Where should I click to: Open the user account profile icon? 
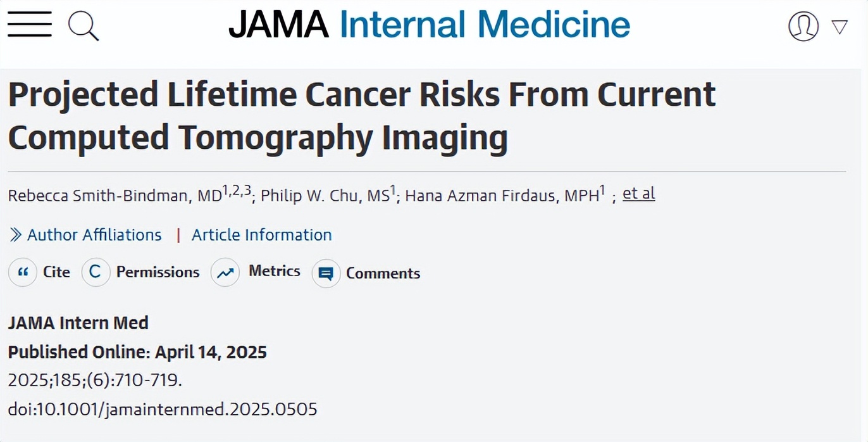[x=803, y=26]
